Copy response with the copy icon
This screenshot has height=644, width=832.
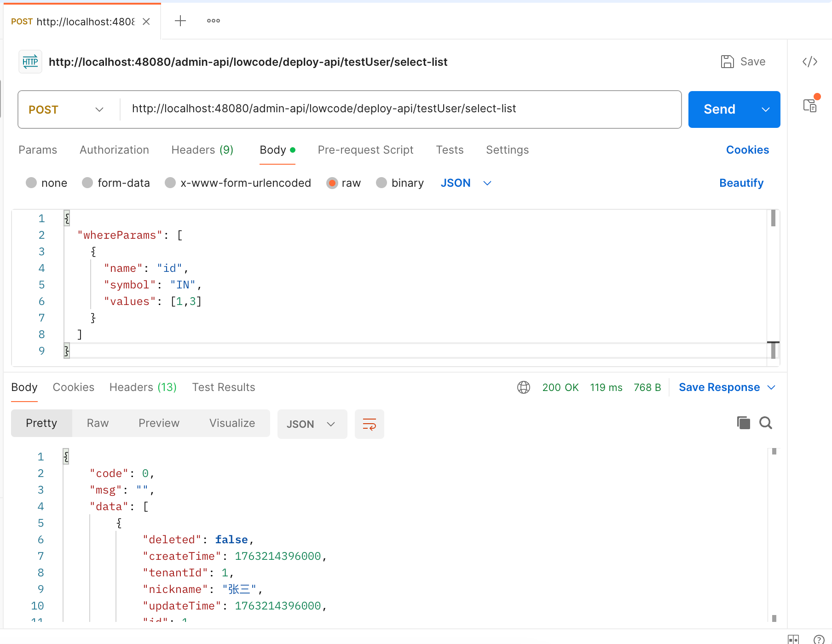coord(743,423)
